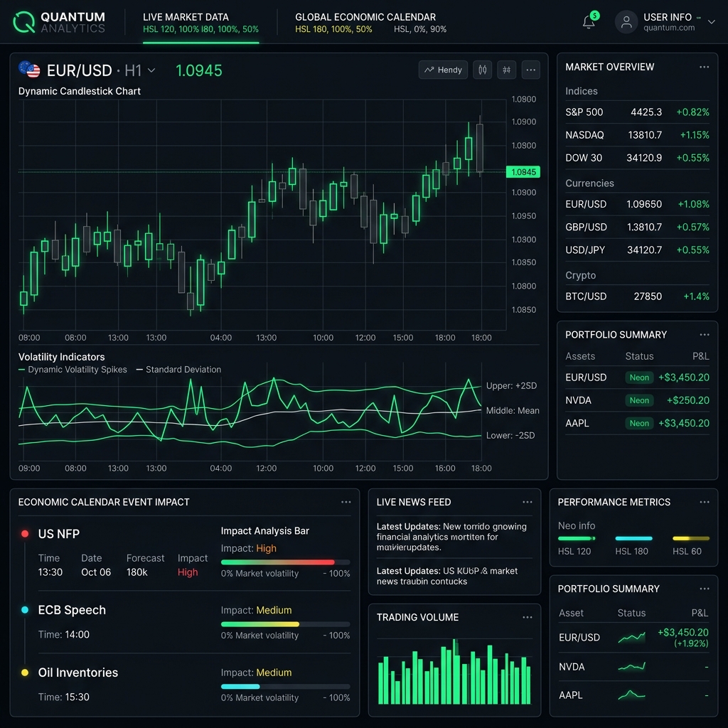Open the EUR/USD chart more options

tap(530, 70)
